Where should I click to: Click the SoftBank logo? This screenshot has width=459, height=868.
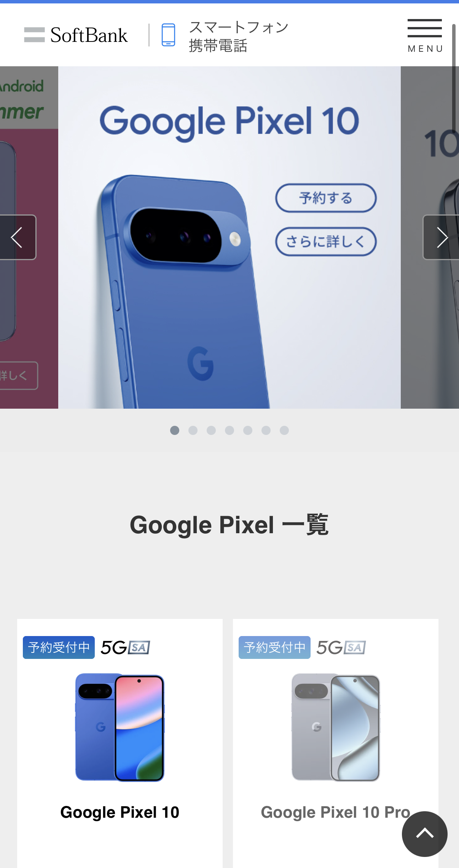tap(76, 35)
